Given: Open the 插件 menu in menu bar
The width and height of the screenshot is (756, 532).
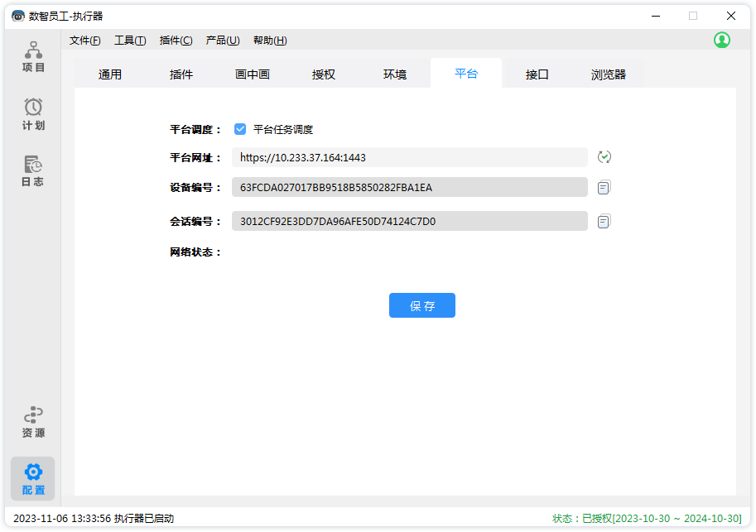Looking at the screenshot, I should [176, 41].
